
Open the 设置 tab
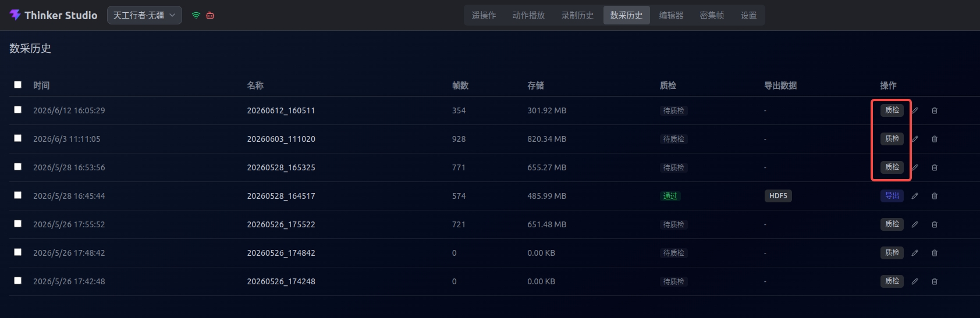[x=748, y=15]
